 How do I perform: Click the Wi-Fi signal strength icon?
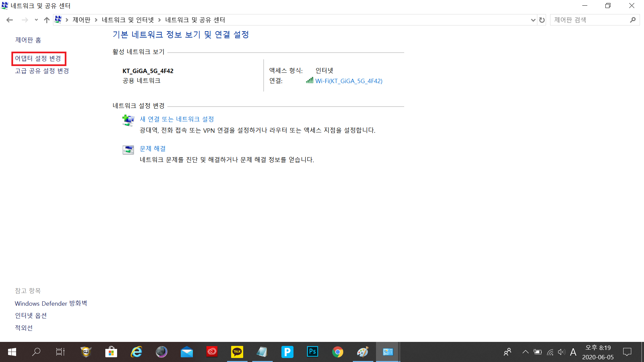[x=310, y=80]
